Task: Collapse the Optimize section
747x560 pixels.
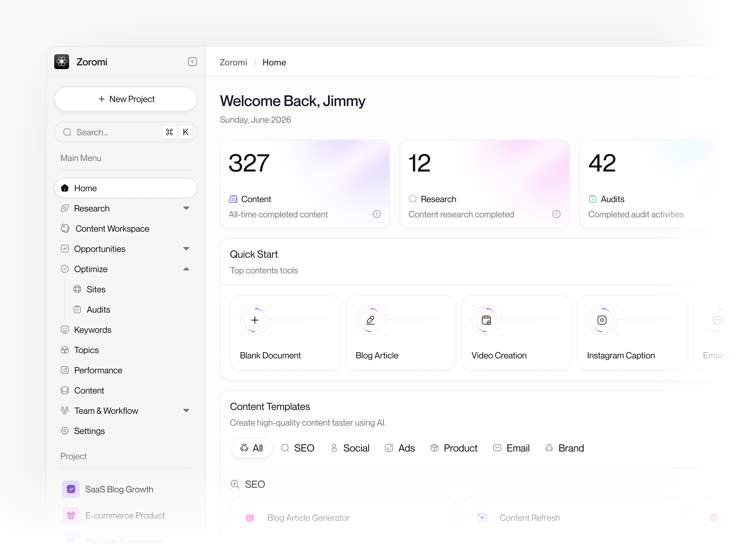Action: [186, 269]
